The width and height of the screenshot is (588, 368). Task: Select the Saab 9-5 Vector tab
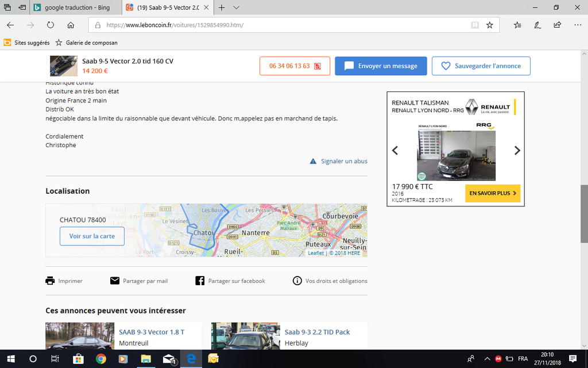[x=167, y=7]
